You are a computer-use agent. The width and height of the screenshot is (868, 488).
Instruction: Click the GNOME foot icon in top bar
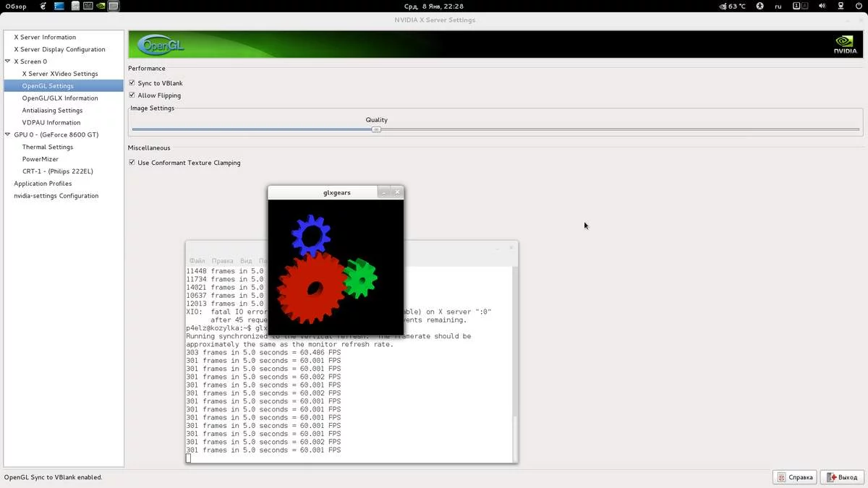tap(44, 7)
